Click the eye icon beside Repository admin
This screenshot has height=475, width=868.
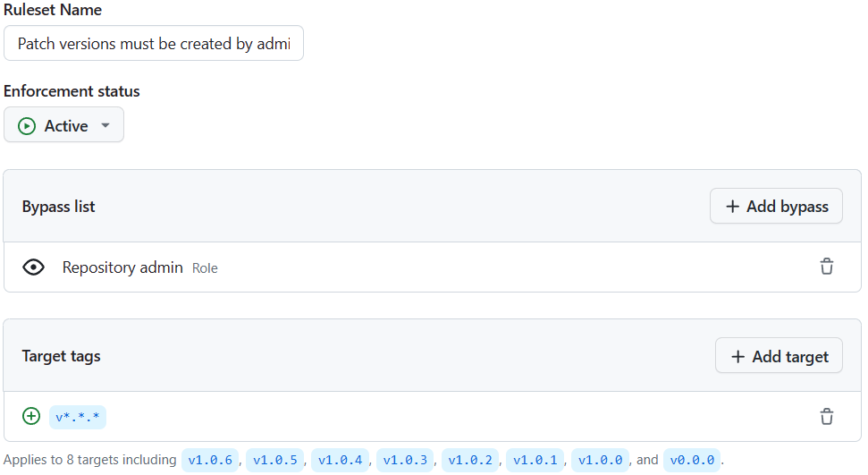tap(33, 267)
